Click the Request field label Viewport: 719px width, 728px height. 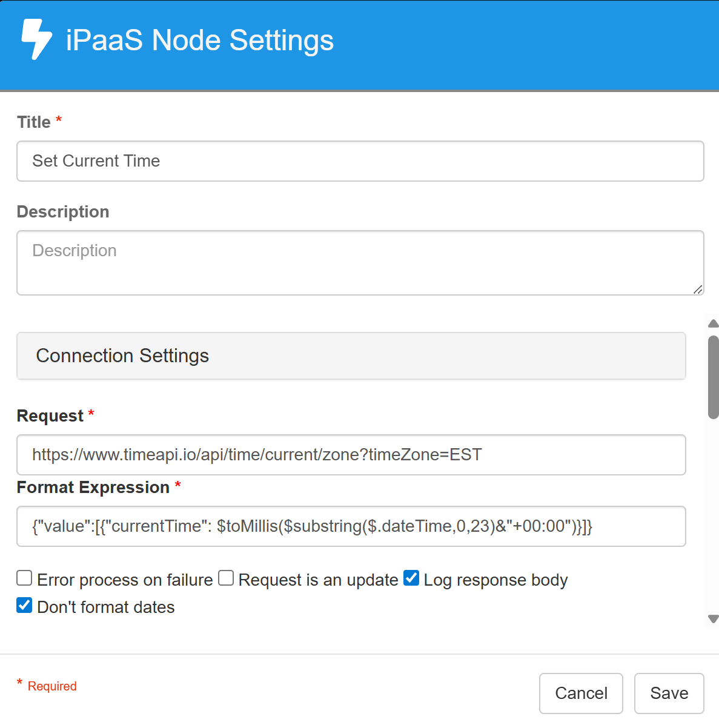[x=50, y=416]
